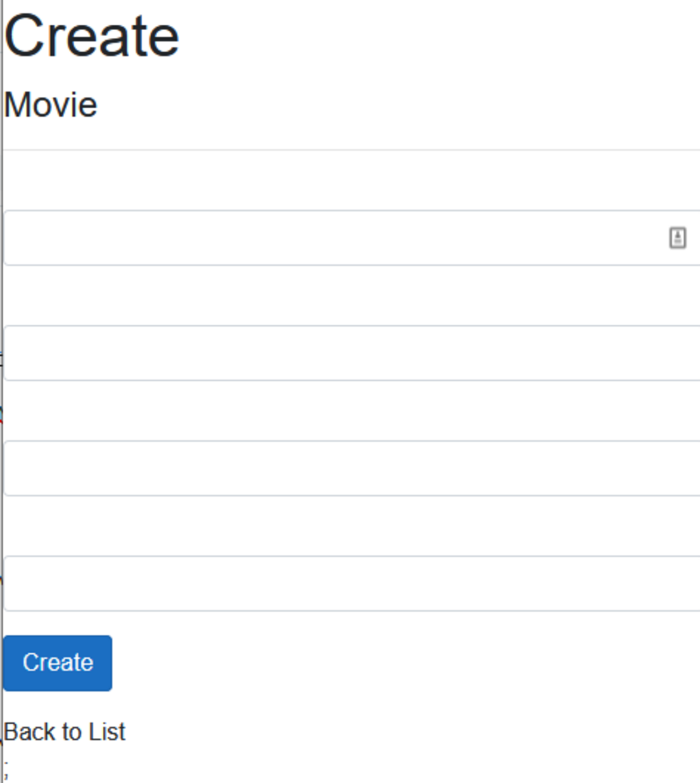Focus the first input field
The height and width of the screenshot is (783, 700).
[334, 237]
